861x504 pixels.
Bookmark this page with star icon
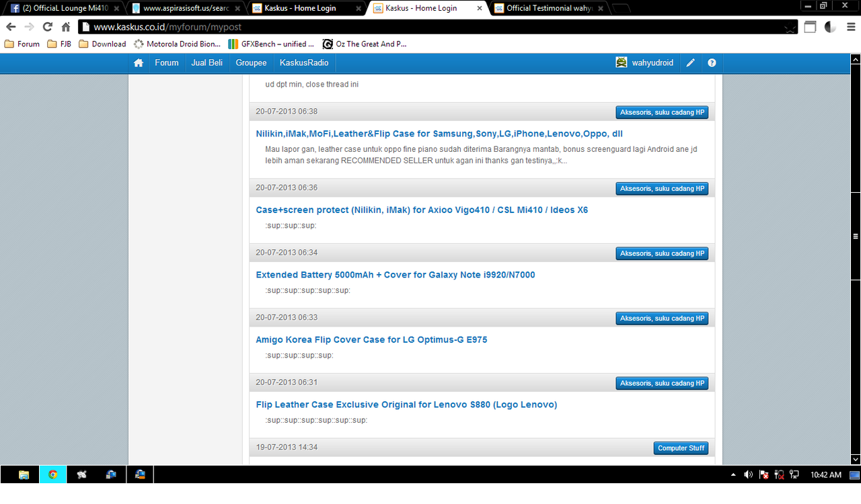(790, 28)
